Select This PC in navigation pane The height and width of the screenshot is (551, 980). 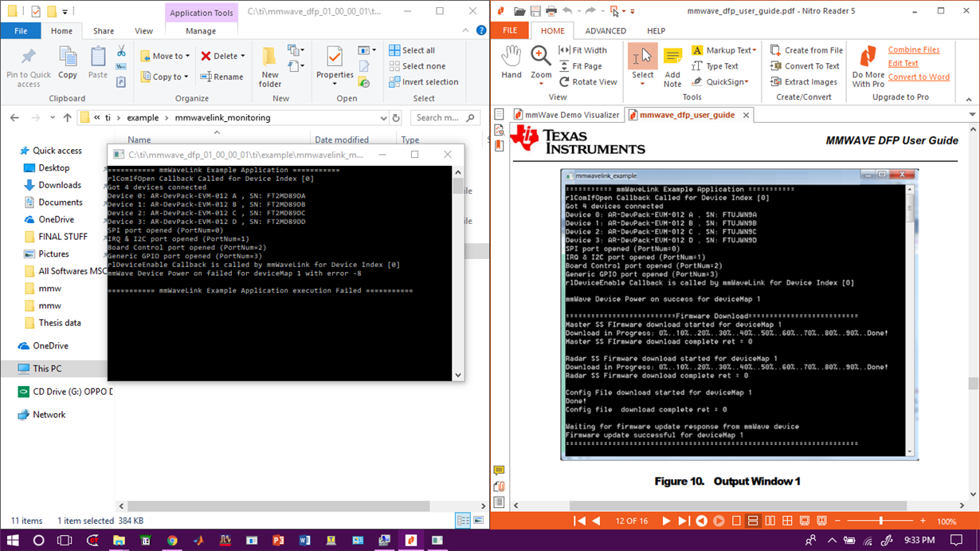coord(47,368)
